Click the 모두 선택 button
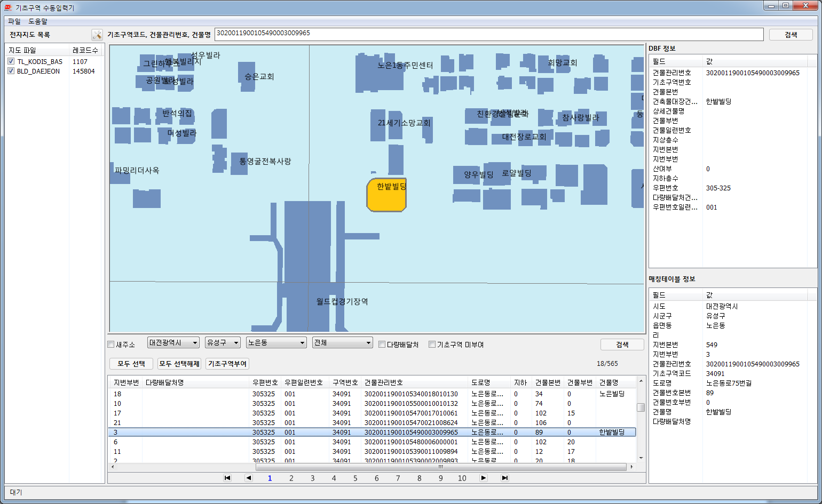822x504 pixels. click(131, 364)
